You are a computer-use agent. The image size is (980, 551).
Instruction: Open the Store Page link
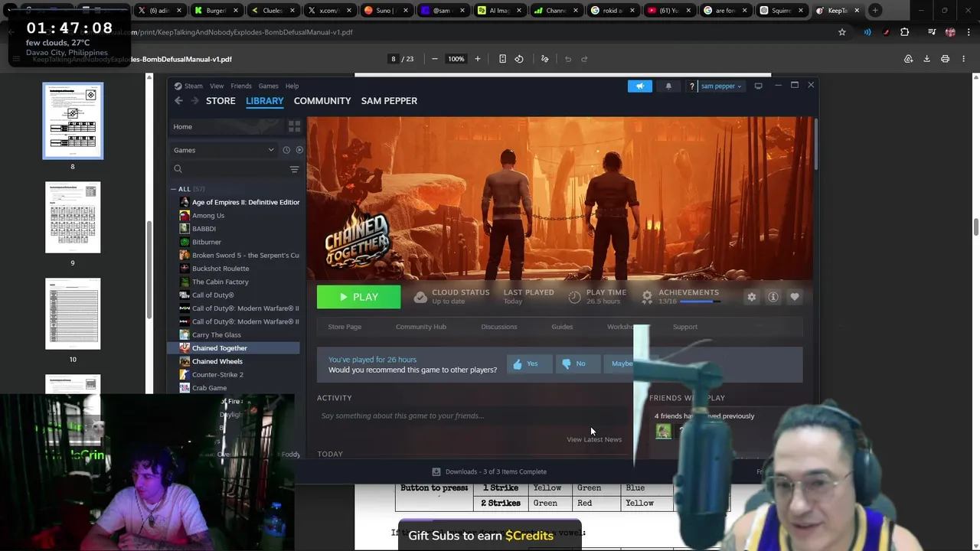click(x=345, y=327)
